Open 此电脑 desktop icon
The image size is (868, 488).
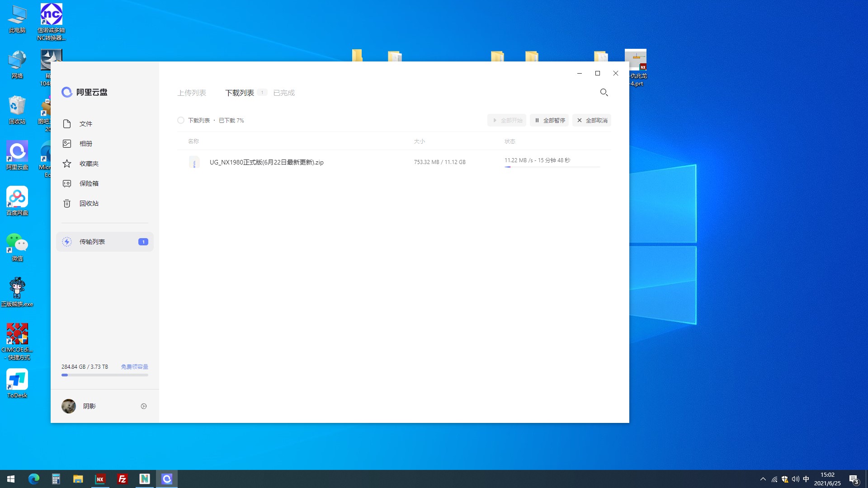(17, 19)
